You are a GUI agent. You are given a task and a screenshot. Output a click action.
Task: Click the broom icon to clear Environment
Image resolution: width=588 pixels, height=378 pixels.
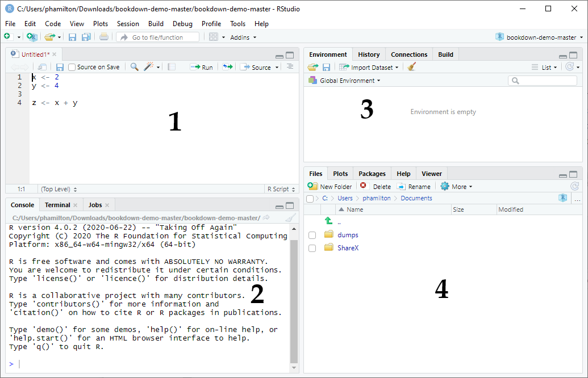[x=412, y=67]
